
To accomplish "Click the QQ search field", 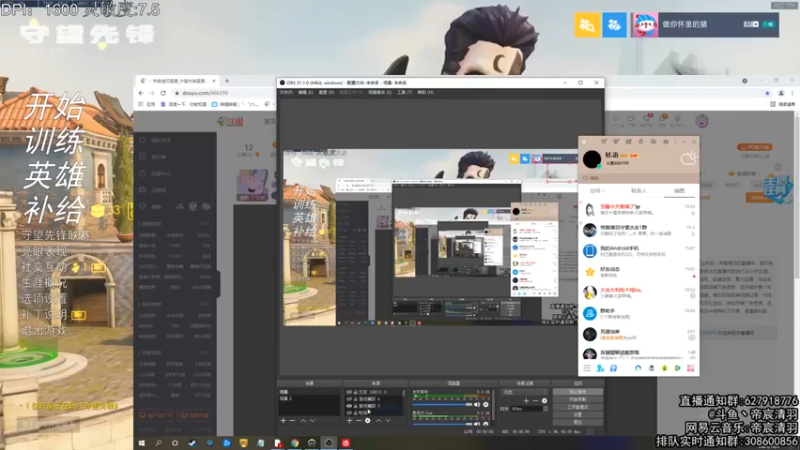I will [638, 178].
